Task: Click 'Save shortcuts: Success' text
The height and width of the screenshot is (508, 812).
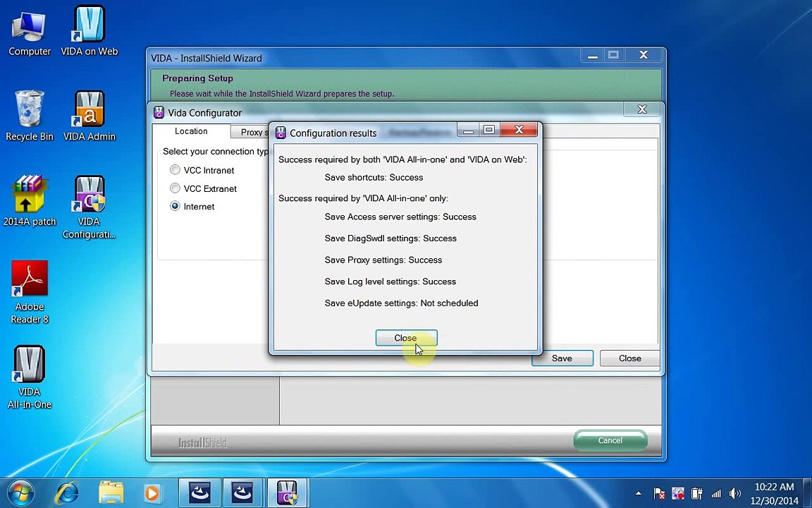Action: tap(374, 177)
